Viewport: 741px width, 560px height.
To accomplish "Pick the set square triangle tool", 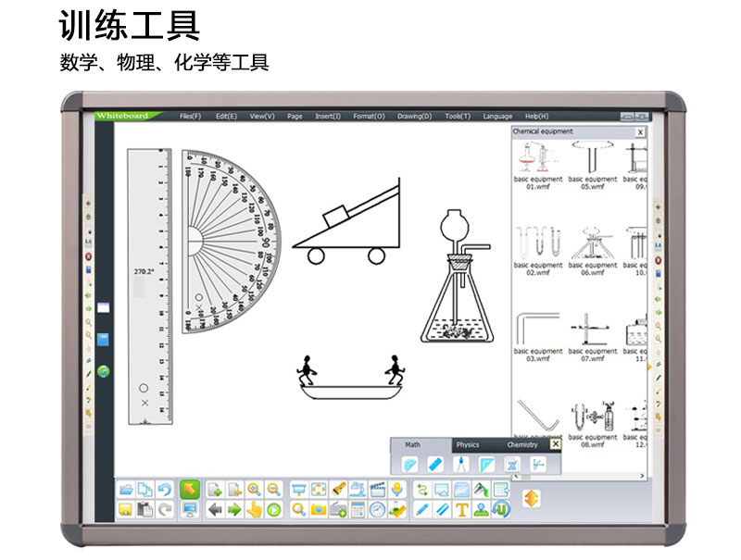I will [x=486, y=464].
